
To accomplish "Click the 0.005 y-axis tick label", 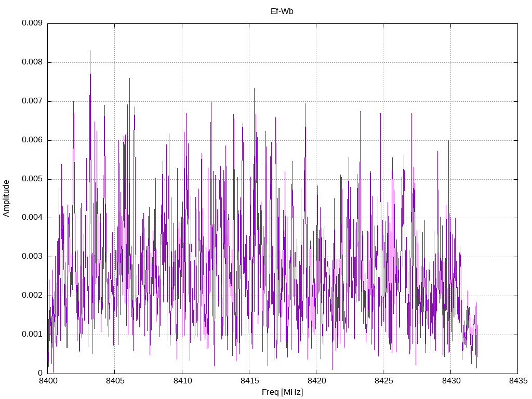I will pos(32,179).
